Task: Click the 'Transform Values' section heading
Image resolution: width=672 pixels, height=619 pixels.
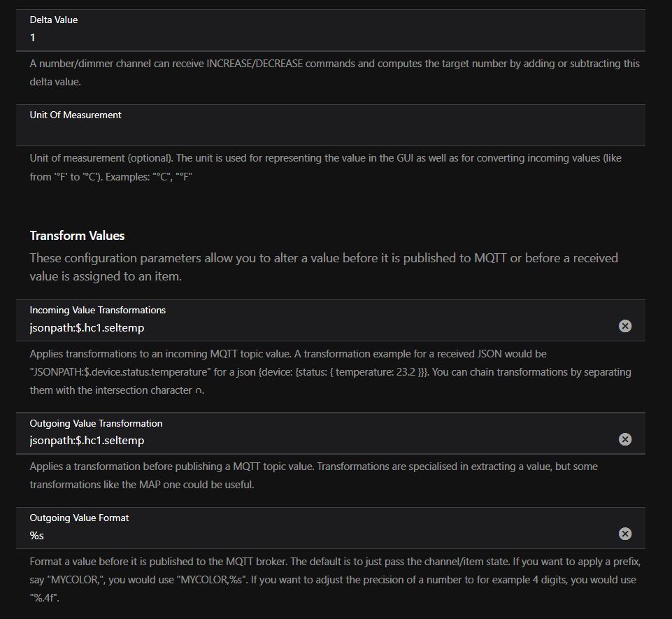Action: [x=77, y=236]
